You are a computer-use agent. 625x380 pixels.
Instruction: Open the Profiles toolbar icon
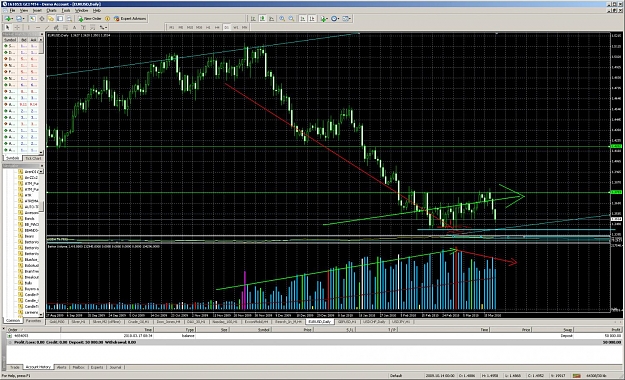coord(20,18)
